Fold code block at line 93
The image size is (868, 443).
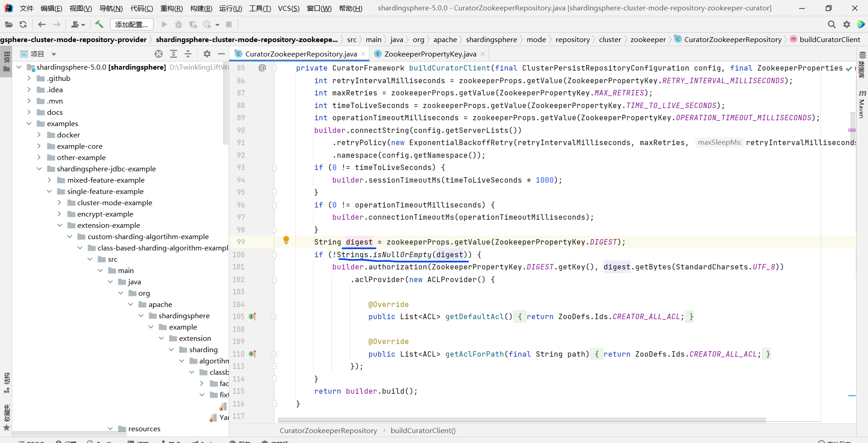pos(274,168)
